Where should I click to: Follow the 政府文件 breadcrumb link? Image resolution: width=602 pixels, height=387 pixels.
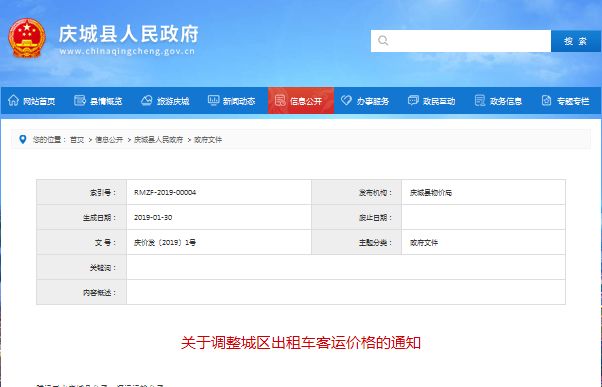click(x=208, y=140)
